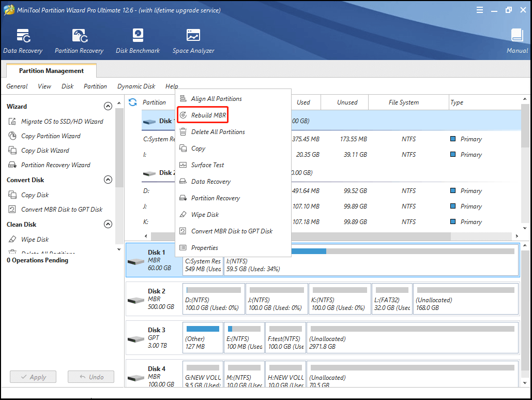The image size is (532, 400).
Task: Select the E:(NTFS) partition block on Disk 3
Action: click(244, 337)
